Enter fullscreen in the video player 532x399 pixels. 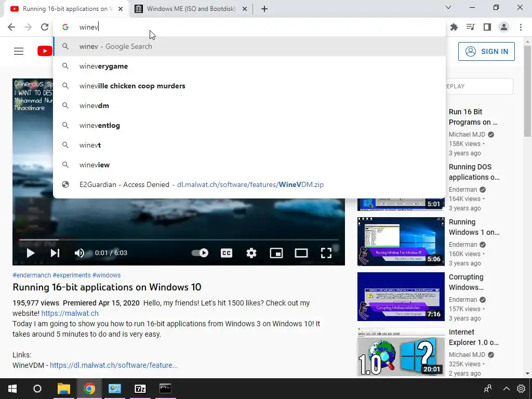coord(326,253)
